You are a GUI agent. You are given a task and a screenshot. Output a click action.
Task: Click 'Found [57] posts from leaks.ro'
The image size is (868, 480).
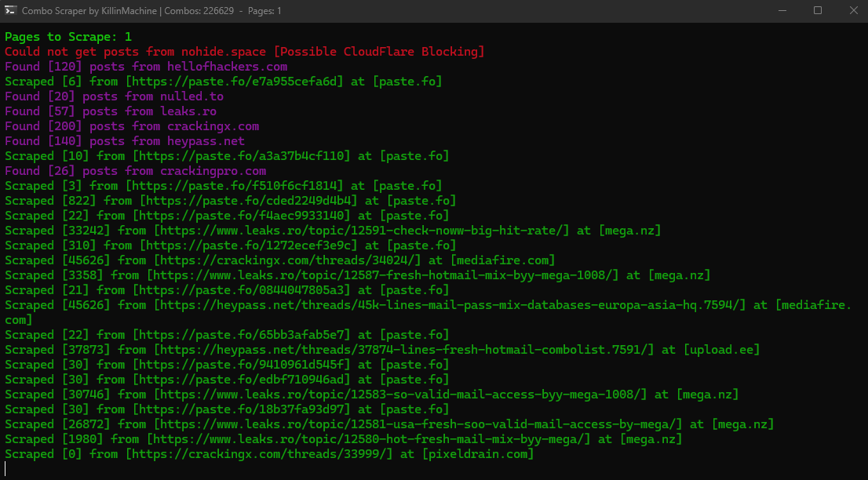tap(111, 111)
